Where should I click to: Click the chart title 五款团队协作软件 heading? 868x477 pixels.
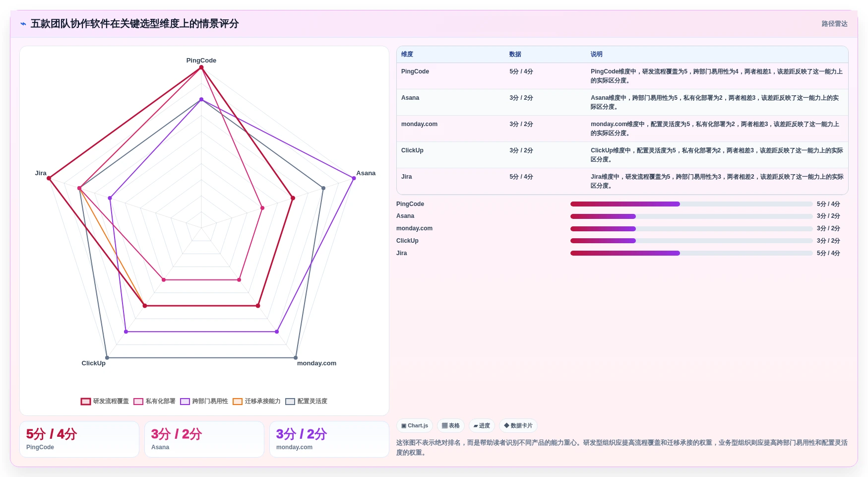(134, 24)
